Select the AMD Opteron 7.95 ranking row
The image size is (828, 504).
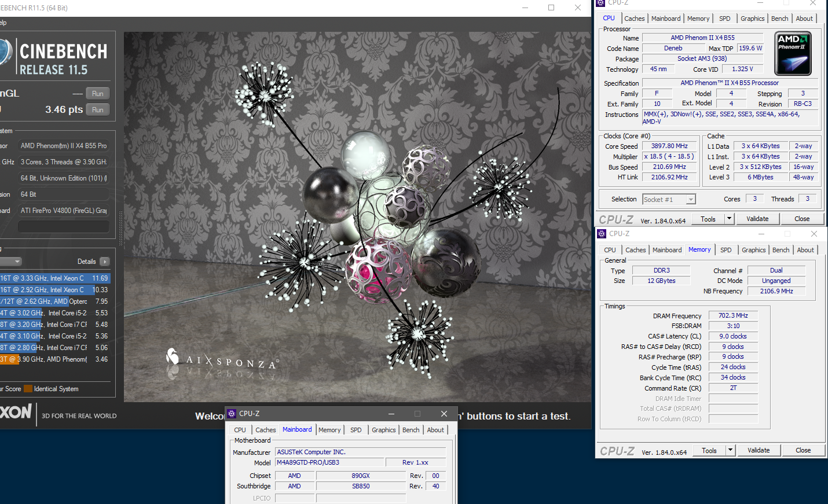[54, 301]
